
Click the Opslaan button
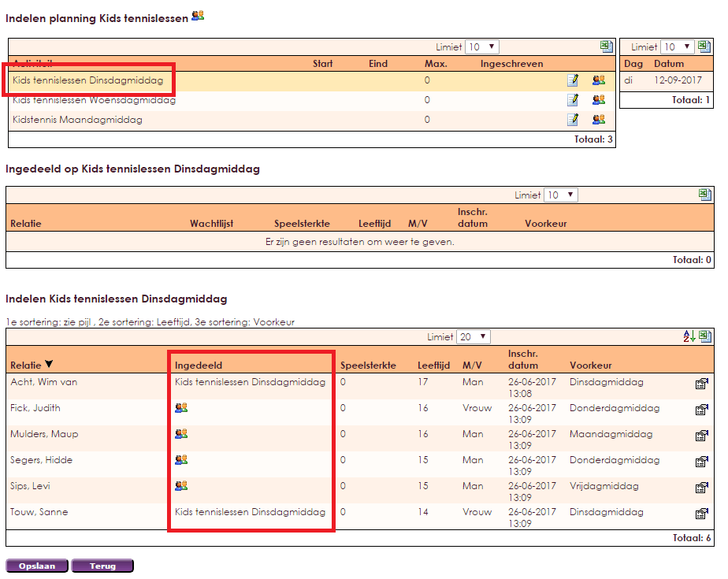tap(37, 566)
